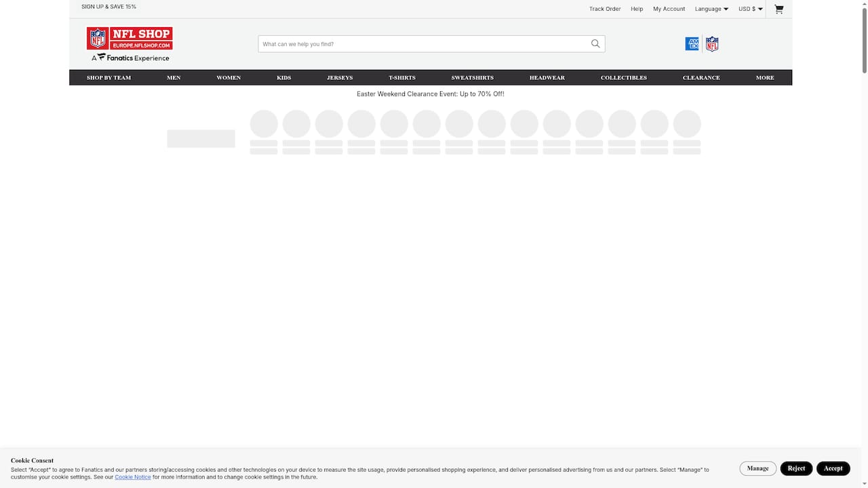Click the Manage cookies button
The height and width of the screenshot is (488, 868).
[x=758, y=468]
